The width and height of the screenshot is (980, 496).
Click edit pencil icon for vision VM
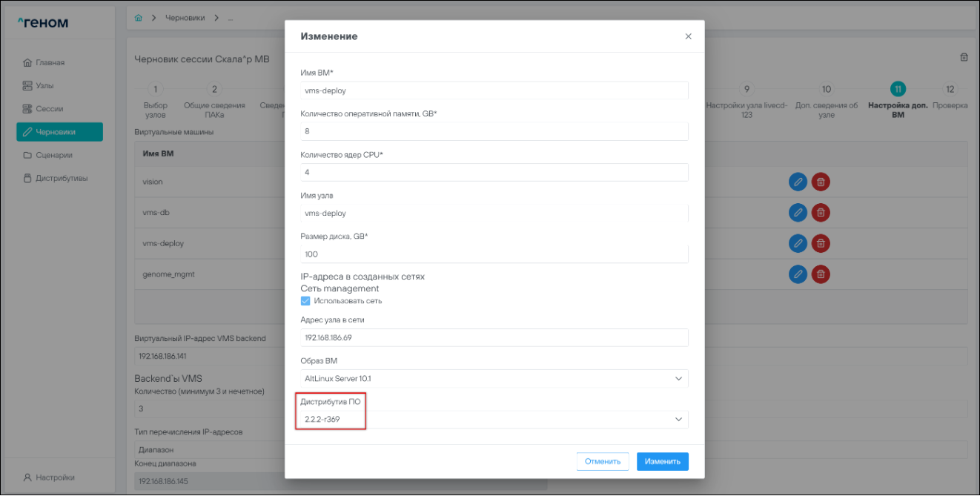798,182
